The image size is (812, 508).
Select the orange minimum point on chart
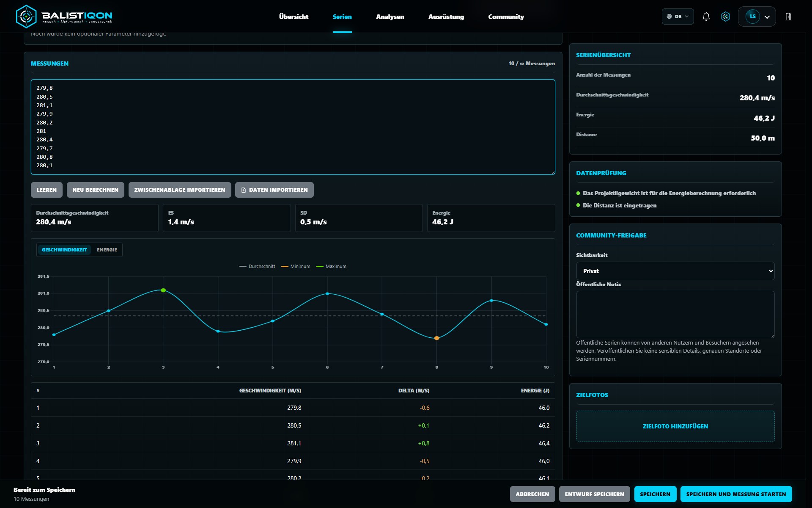[437, 338]
